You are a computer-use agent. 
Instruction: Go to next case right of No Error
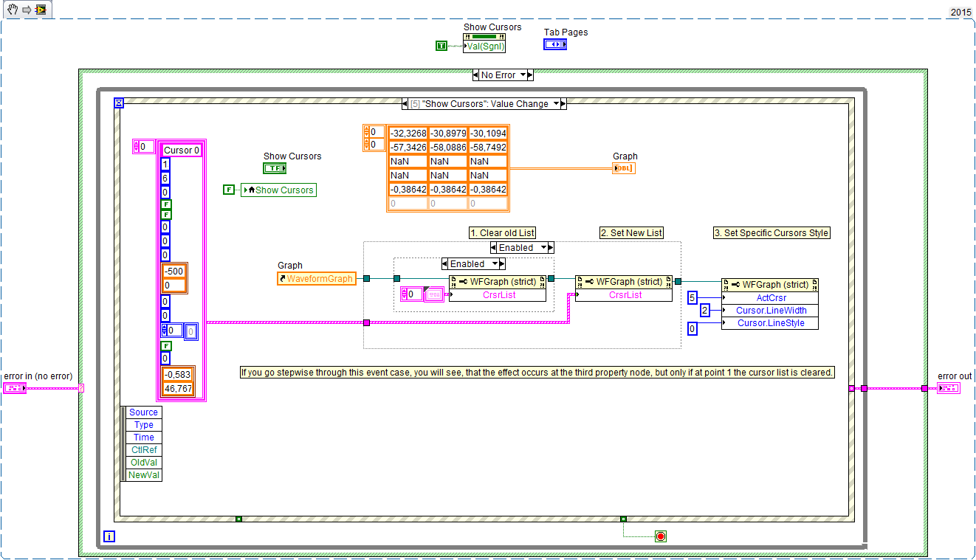click(x=531, y=75)
